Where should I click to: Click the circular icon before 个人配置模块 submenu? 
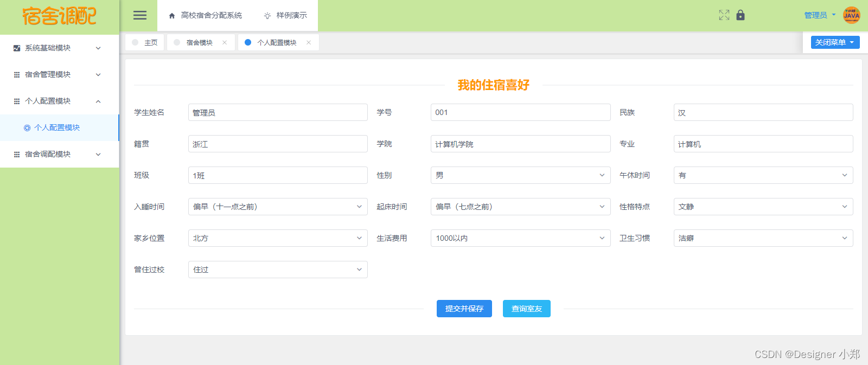click(27, 128)
